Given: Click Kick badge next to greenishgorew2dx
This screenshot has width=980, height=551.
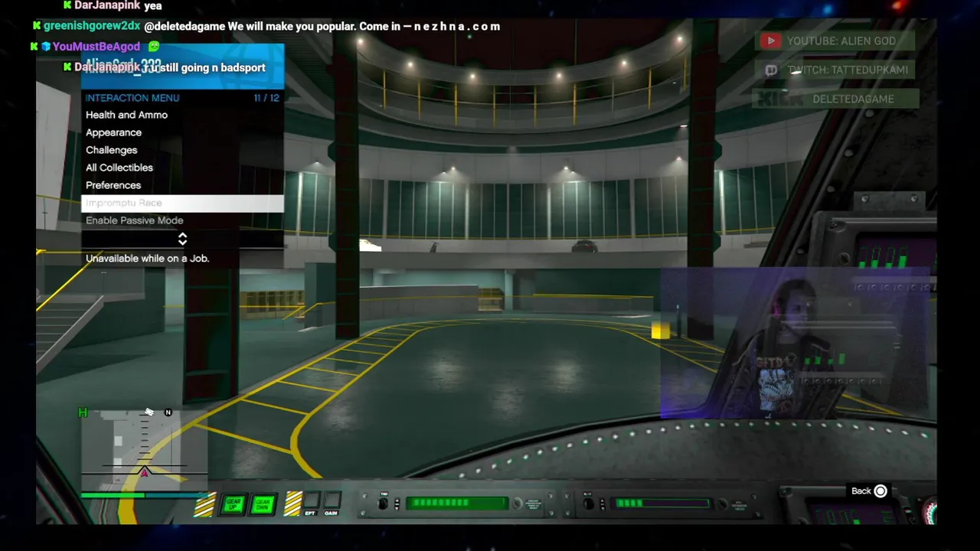Looking at the screenshot, I should point(36,26).
